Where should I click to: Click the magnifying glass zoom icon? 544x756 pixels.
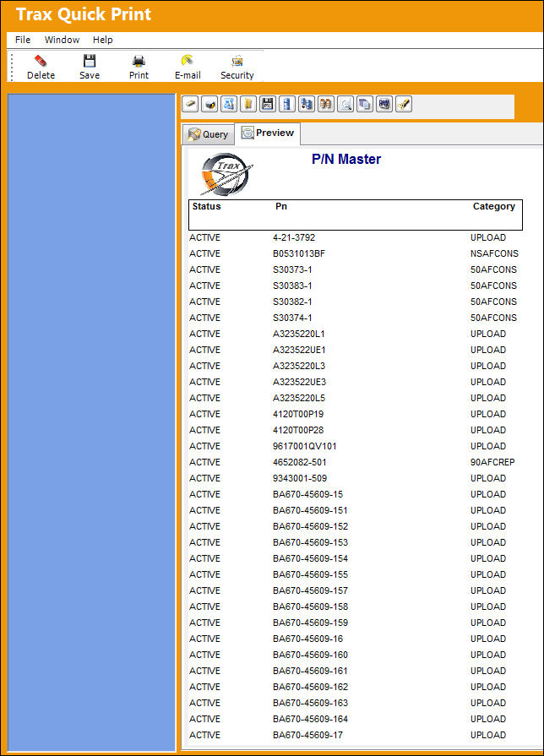345,104
